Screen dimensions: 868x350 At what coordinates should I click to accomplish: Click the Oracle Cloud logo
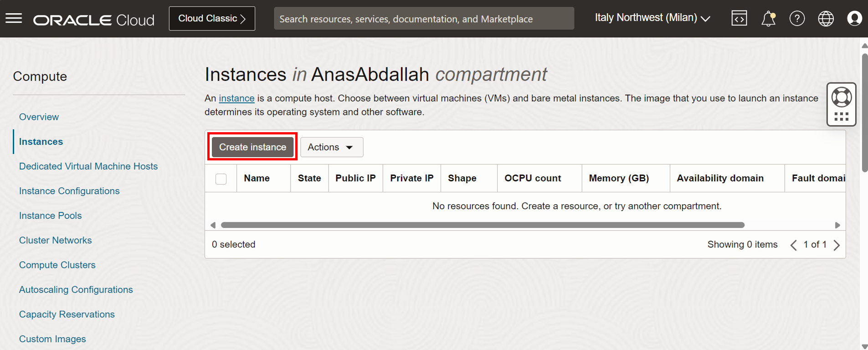94,20
